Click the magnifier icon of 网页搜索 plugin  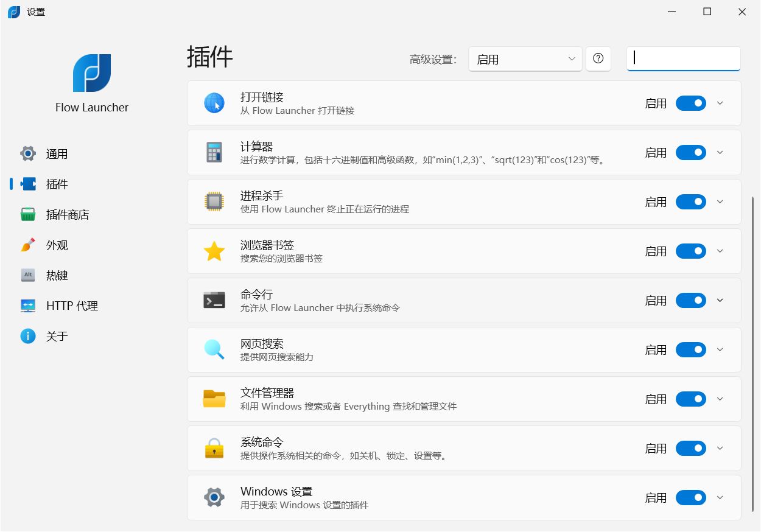(214, 350)
